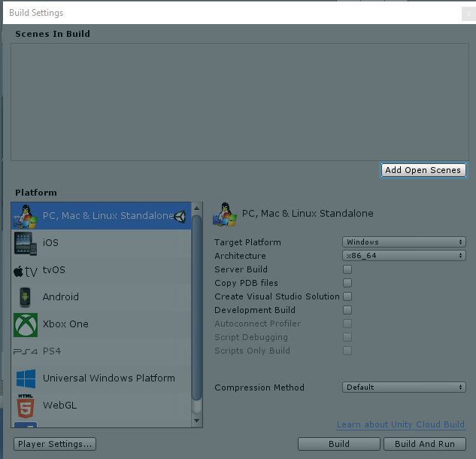This screenshot has height=459, width=476.
Task: Open Player Settings
Action: coord(55,444)
